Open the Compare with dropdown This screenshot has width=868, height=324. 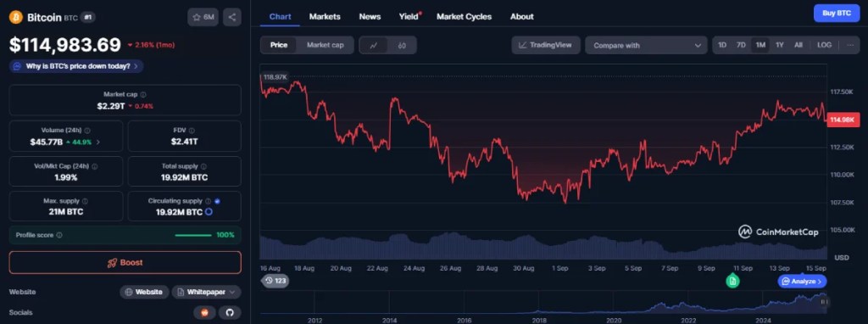pyautogui.click(x=646, y=46)
